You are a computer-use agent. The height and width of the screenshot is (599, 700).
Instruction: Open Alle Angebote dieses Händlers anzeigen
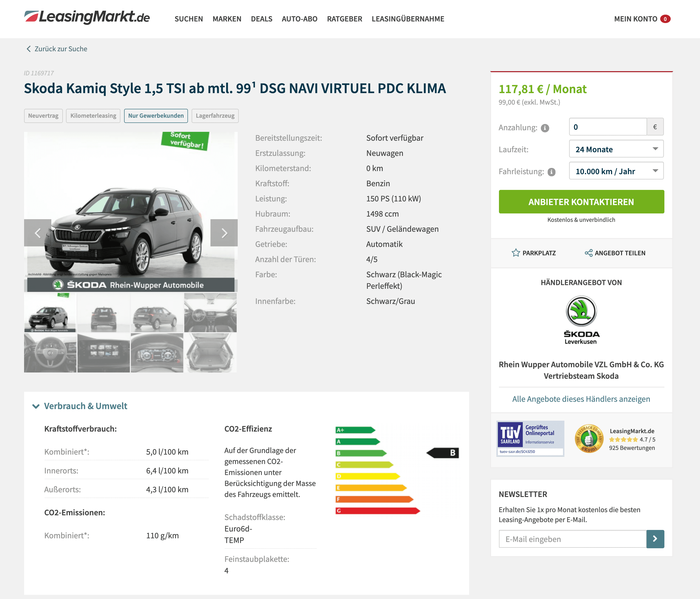[581, 399]
